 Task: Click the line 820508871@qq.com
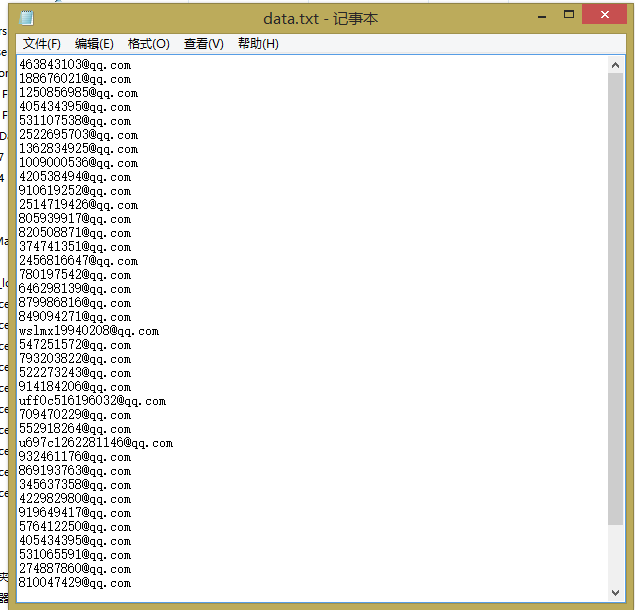[75, 233]
